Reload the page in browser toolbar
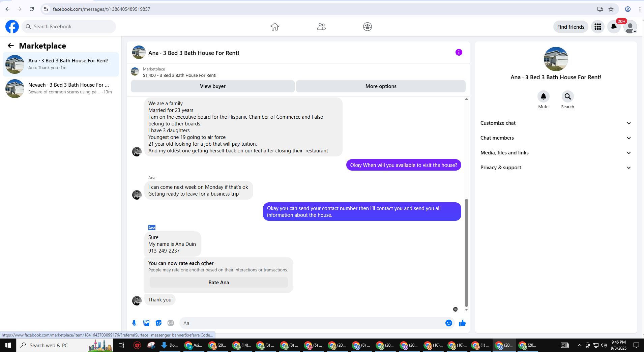The height and width of the screenshot is (352, 644). [32, 9]
